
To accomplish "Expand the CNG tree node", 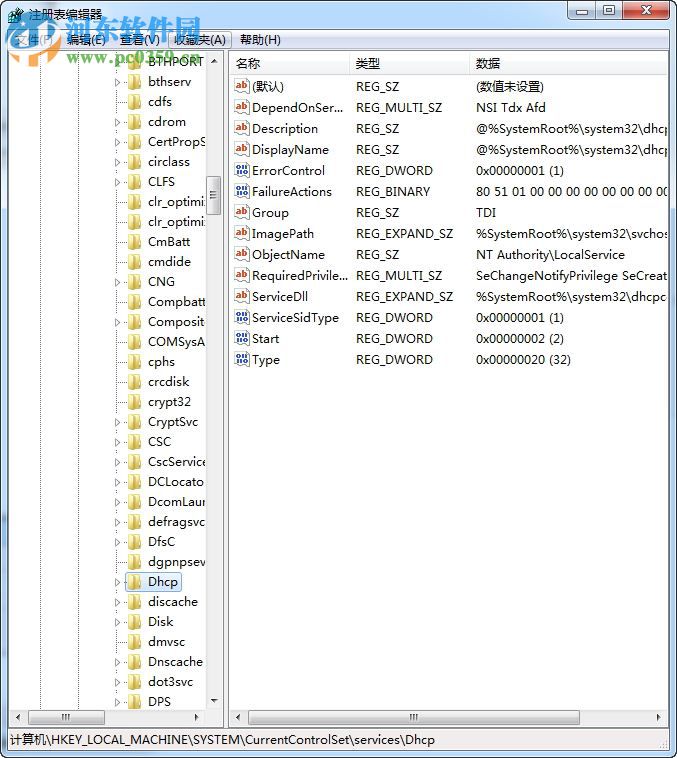I will pos(118,282).
